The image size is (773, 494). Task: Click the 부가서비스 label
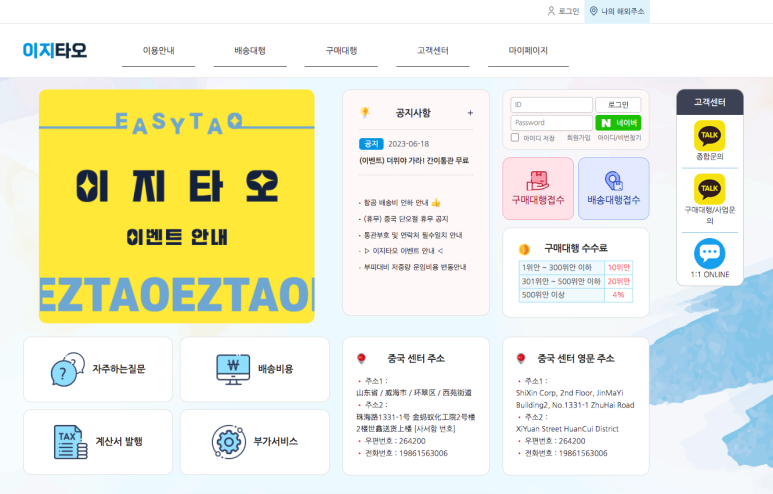[x=276, y=442]
